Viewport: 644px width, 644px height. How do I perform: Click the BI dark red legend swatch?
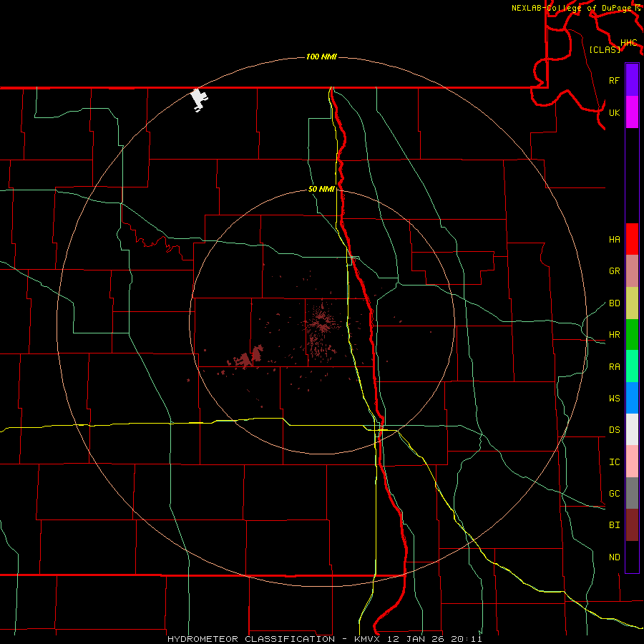point(632,525)
